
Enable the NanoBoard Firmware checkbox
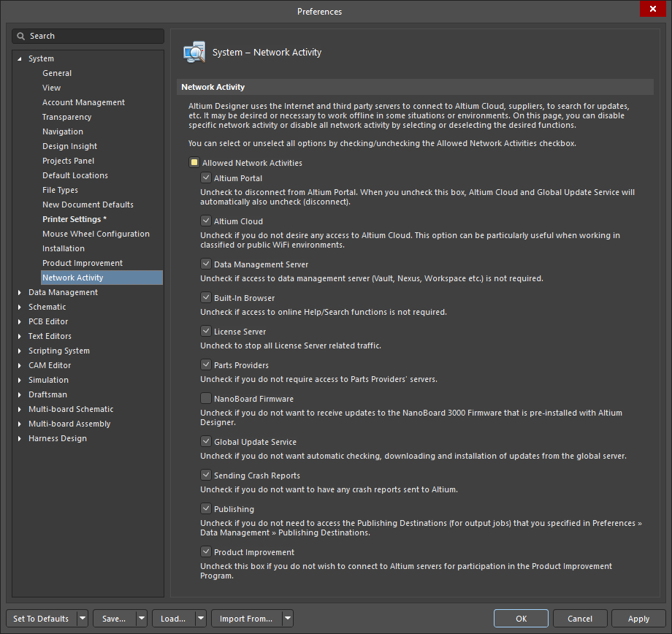(206, 398)
